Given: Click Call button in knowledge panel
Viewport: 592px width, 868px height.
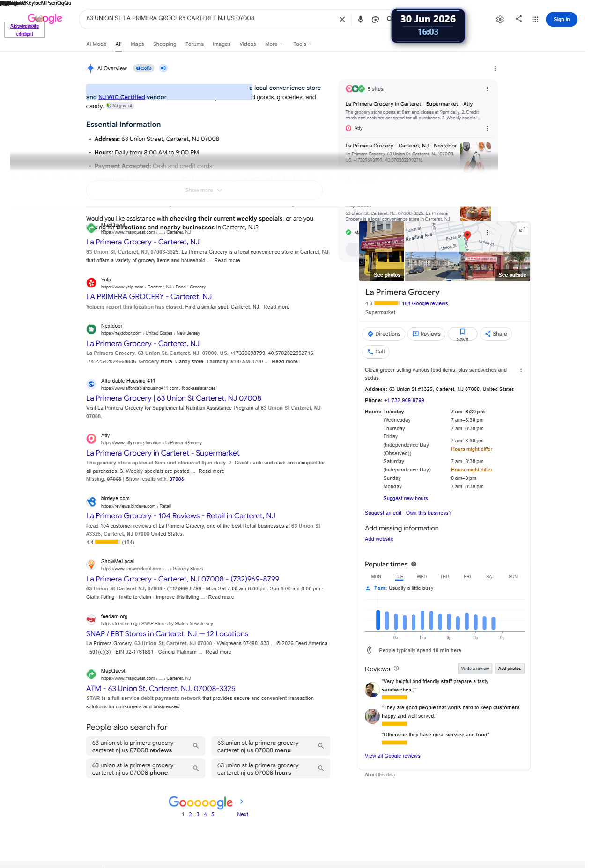Looking at the screenshot, I should pyautogui.click(x=376, y=352).
